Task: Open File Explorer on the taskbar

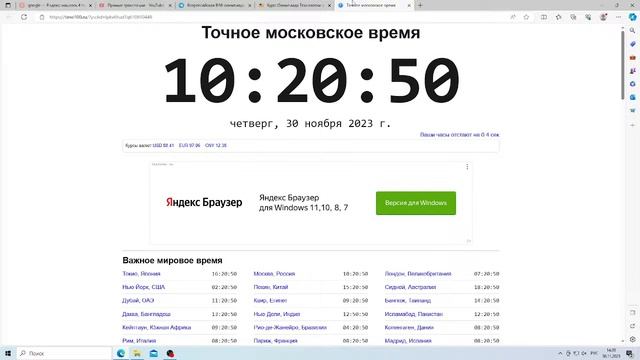Action: (137, 353)
